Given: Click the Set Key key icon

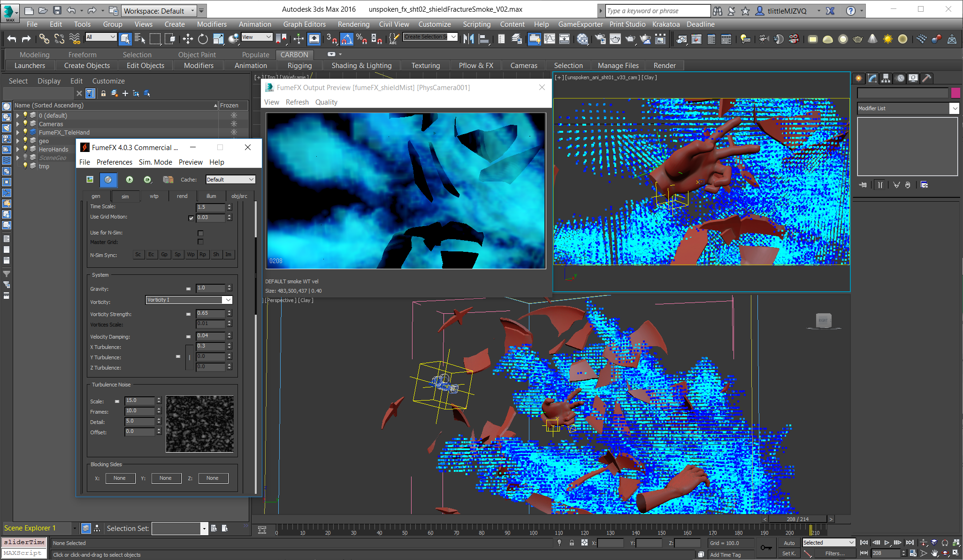Looking at the screenshot, I should (766, 548).
